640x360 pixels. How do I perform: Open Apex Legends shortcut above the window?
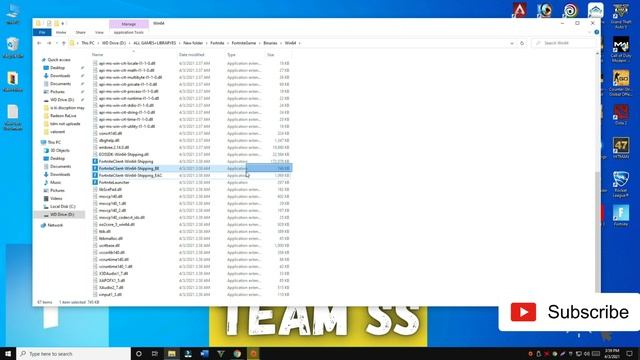(x=519, y=10)
